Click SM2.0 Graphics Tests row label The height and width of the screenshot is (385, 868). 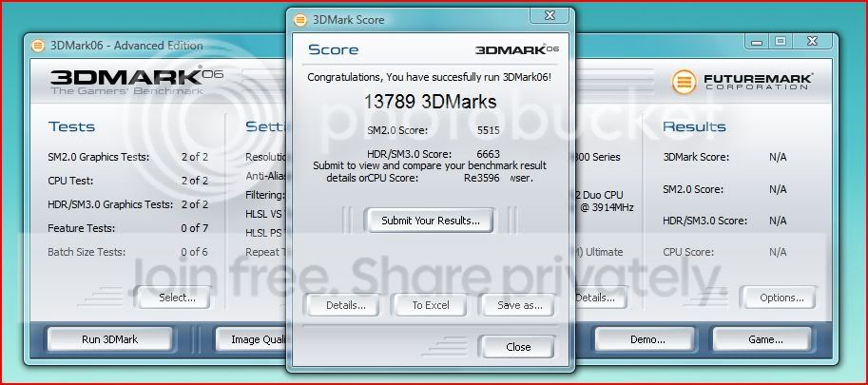click(99, 157)
